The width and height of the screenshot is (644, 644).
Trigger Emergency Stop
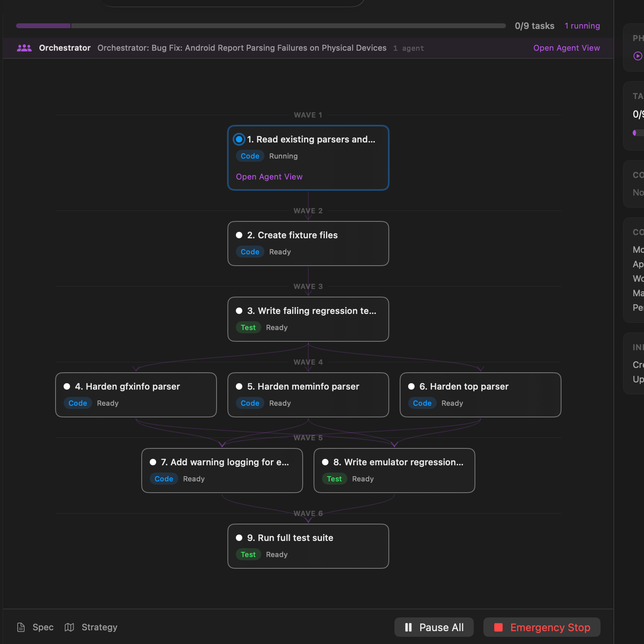click(542, 627)
